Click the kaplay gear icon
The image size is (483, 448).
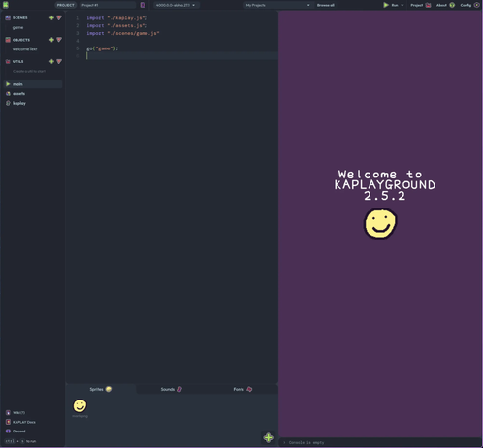pos(8,103)
